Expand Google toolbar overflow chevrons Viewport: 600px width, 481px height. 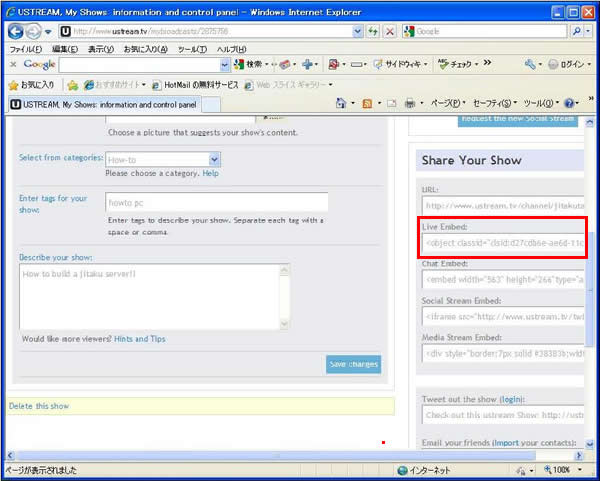pos(487,63)
